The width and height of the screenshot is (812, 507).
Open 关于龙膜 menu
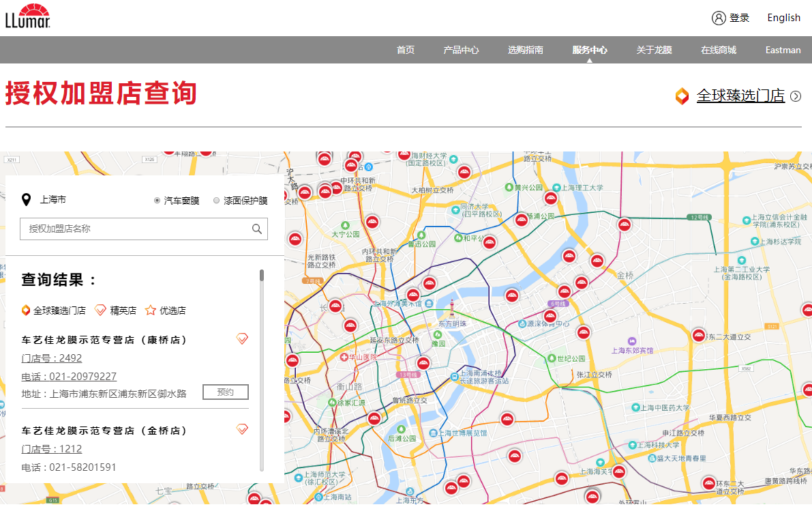point(654,50)
